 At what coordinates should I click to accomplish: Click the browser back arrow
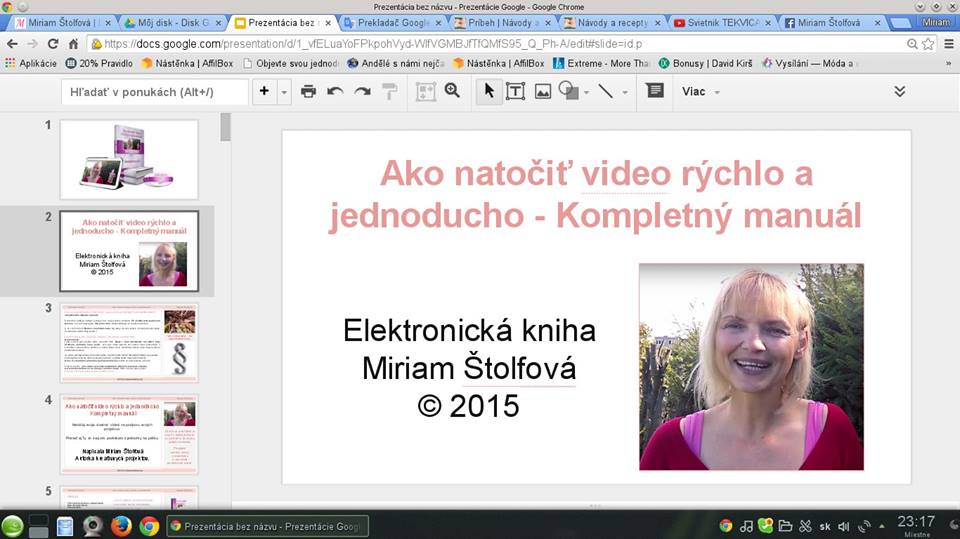tap(12, 44)
